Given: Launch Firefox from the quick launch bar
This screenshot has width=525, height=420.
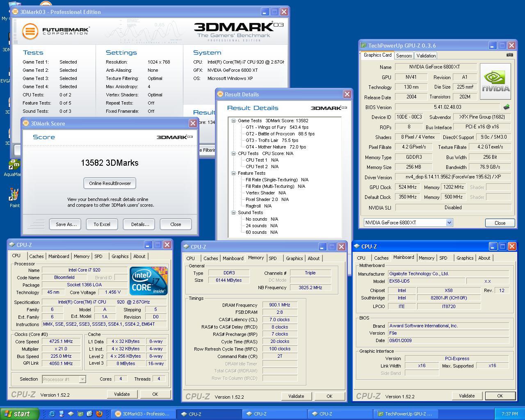Looking at the screenshot, I should point(99,414).
